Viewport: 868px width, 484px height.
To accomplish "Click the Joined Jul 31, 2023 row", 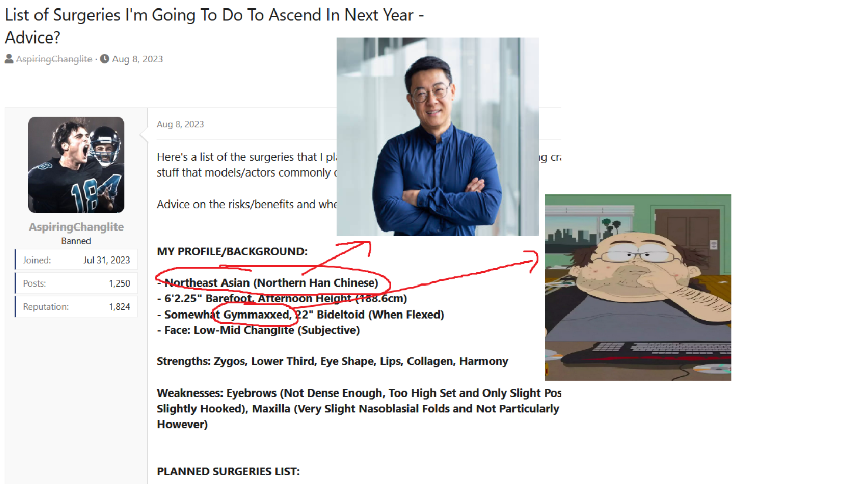I will point(76,260).
